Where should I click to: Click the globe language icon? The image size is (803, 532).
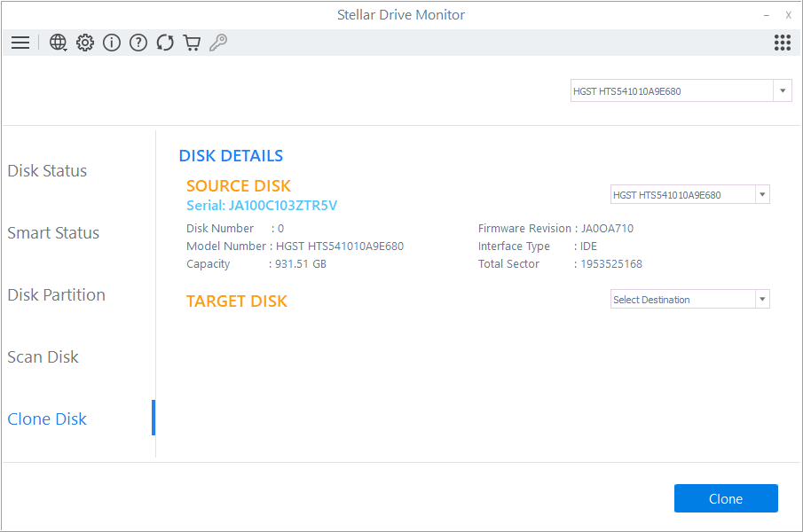(58, 43)
